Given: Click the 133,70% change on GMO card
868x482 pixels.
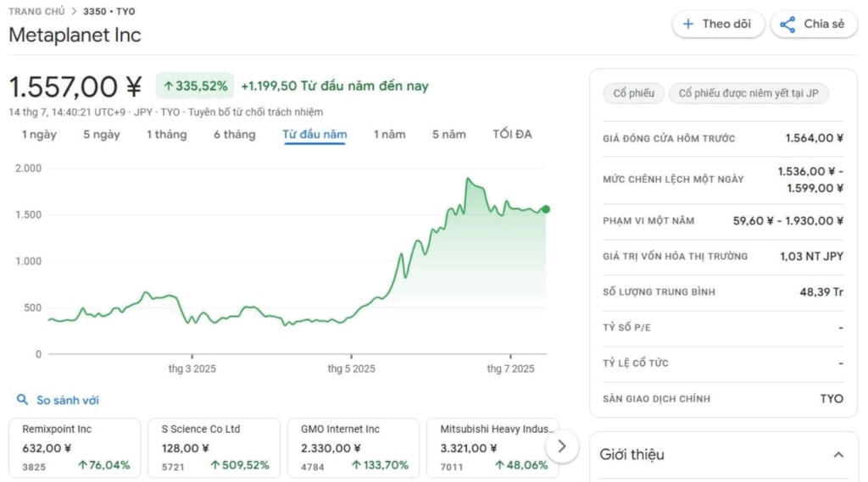Looking at the screenshot, I should coord(380,465).
